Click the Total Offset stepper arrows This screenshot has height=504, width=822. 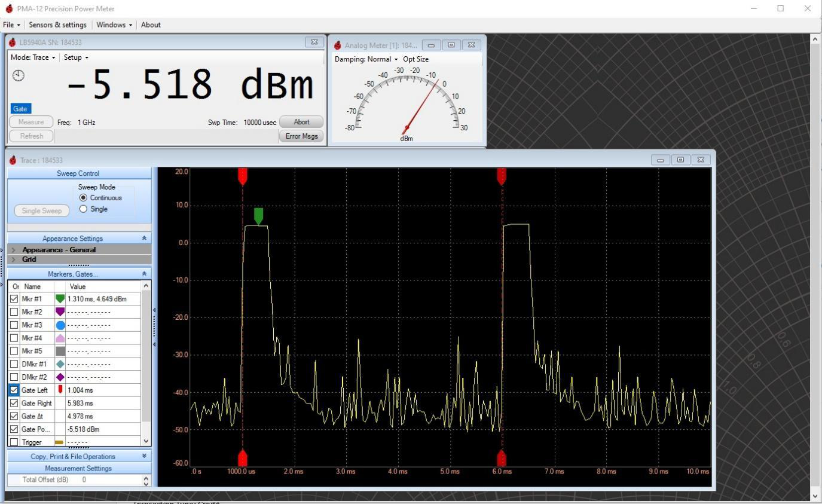(x=146, y=480)
